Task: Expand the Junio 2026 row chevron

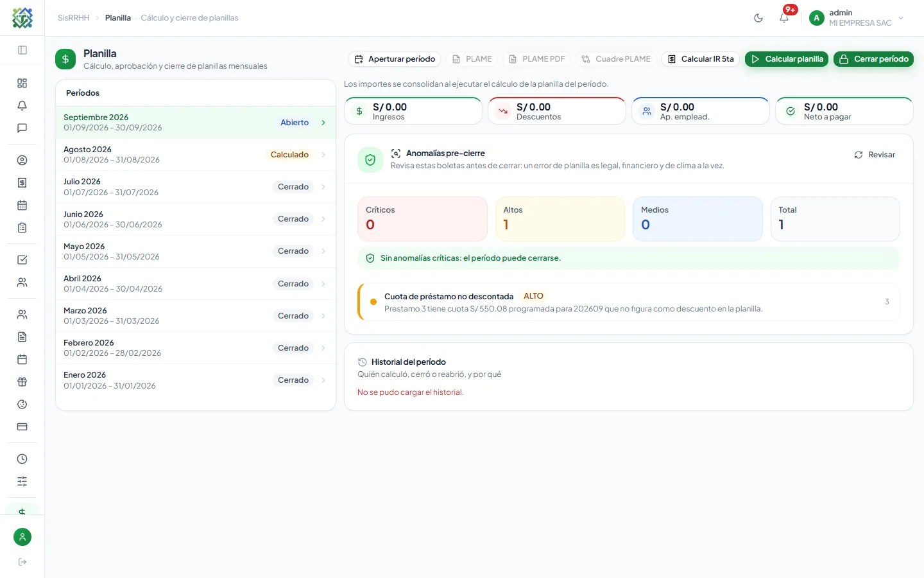Action: pyautogui.click(x=323, y=219)
